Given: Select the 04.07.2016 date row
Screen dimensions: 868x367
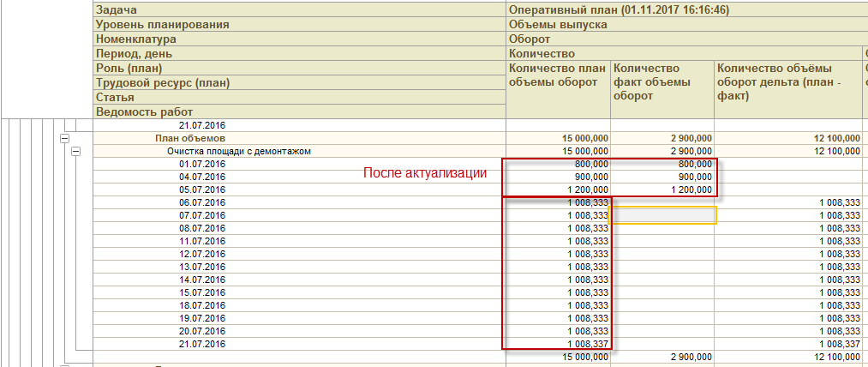Looking at the screenshot, I should click(x=202, y=177).
